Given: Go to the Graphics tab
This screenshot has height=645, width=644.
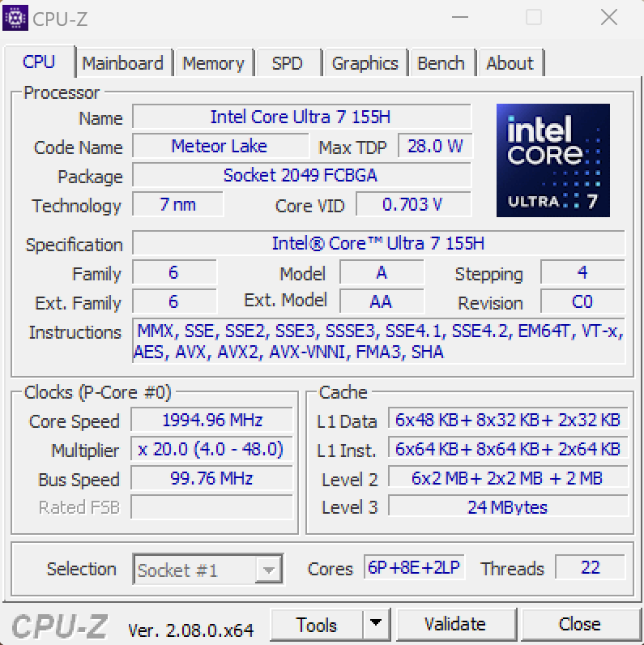Looking at the screenshot, I should click(365, 63).
